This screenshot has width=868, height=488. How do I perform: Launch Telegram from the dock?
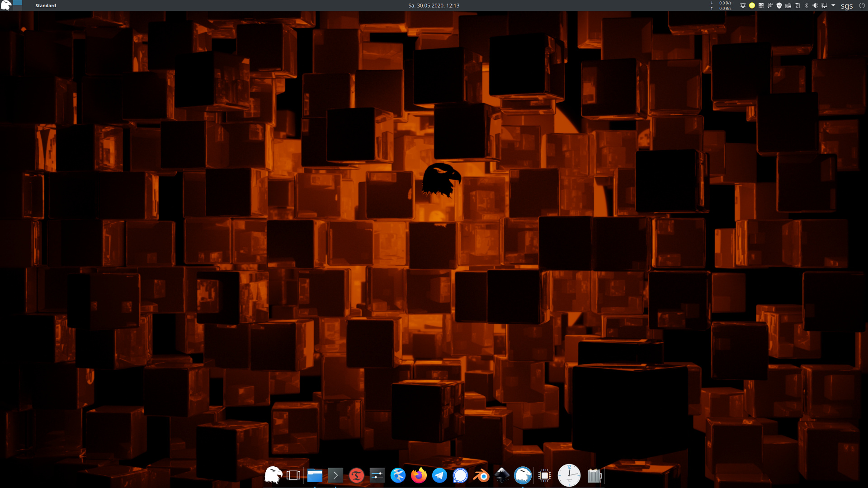click(x=439, y=475)
